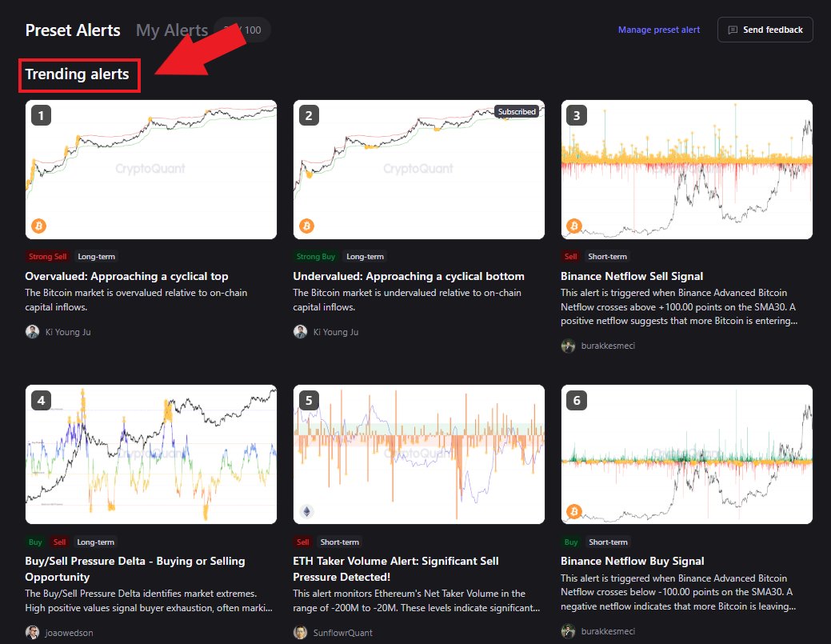Click the Buy tag on Buy/Sell Pressure Delta
831x644 pixels.
[x=35, y=542]
